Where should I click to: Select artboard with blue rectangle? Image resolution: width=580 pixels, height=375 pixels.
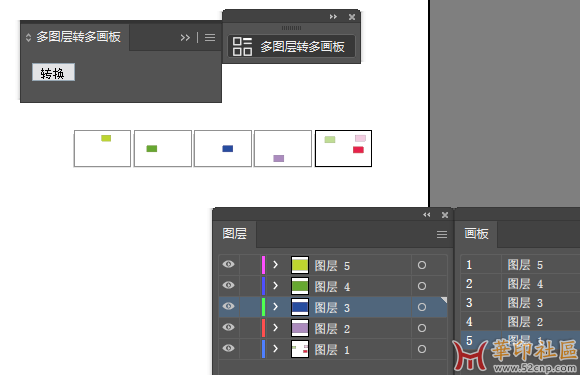click(223, 148)
